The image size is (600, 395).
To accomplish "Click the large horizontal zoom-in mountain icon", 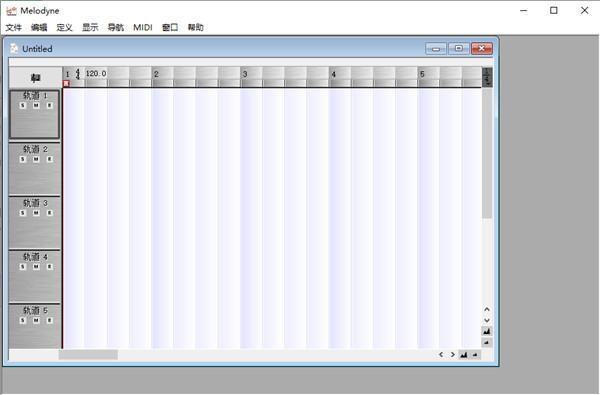I will click(464, 355).
